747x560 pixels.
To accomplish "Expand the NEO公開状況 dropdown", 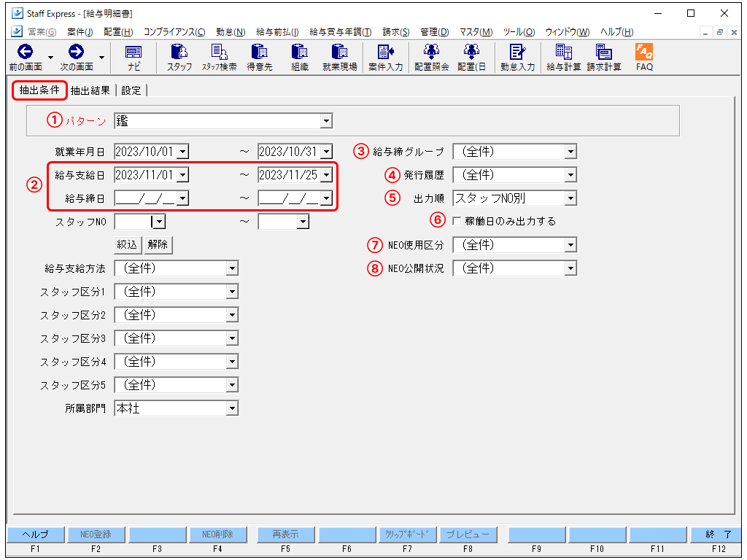I will point(570,268).
